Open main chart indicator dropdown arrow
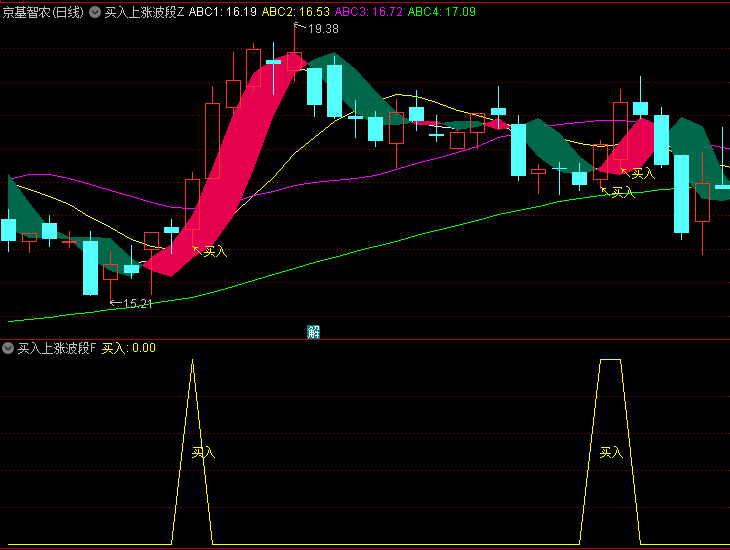The width and height of the screenshot is (730, 550). (x=95, y=12)
